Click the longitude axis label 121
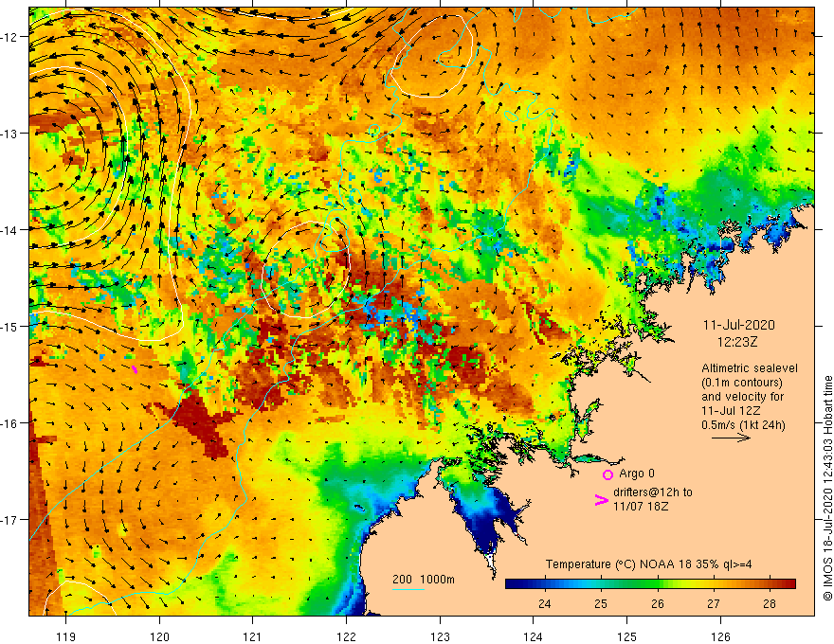Image resolution: width=834 pixels, height=644 pixels. 253,636
